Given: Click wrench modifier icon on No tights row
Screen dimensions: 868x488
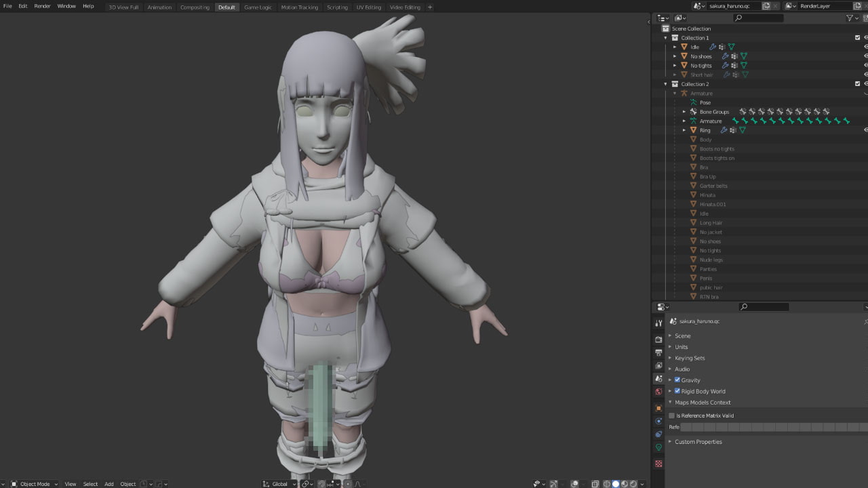Looking at the screenshot, I should [726, 66].
